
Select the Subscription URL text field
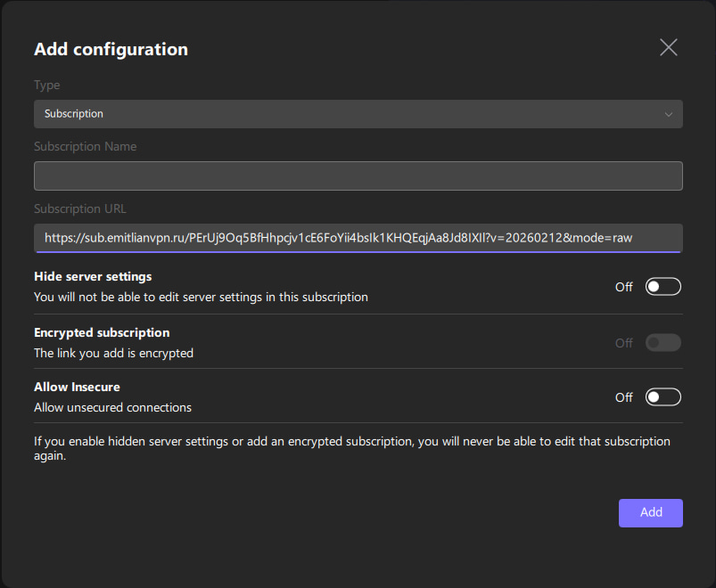(x=357, y=238)
